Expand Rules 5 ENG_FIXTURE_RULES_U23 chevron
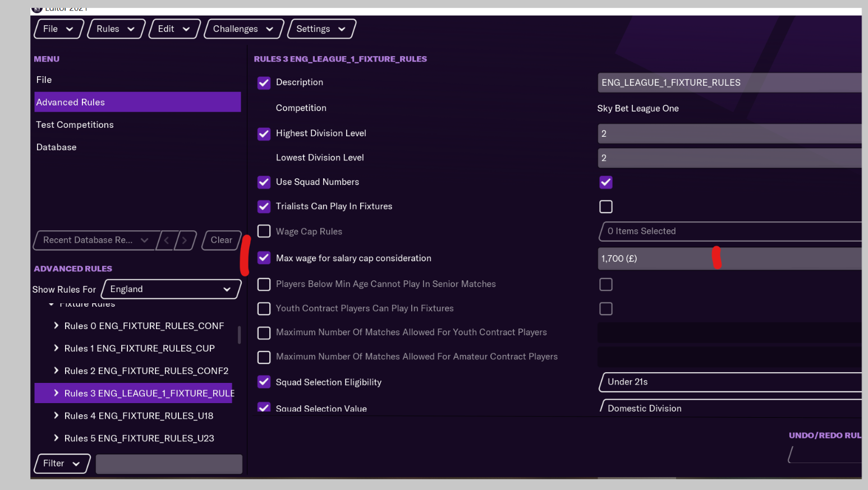Screen dimensions: 868x490 56,438
